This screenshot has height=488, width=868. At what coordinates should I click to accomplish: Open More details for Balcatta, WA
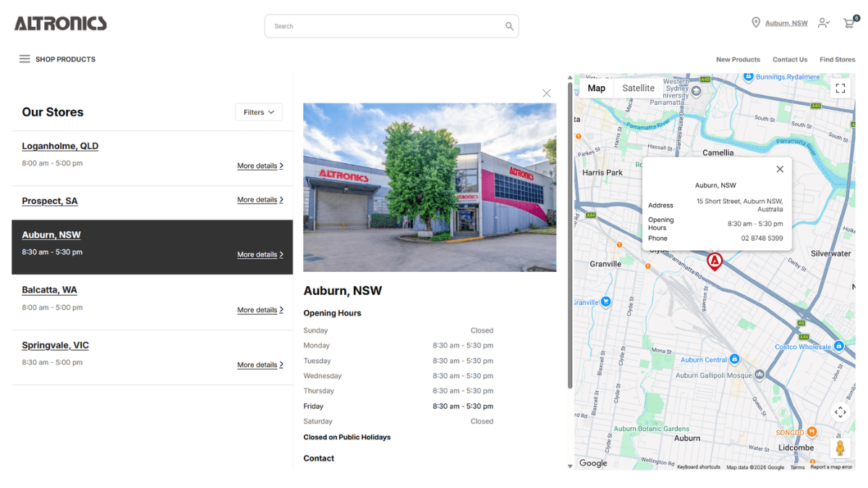tap(260, 309)
